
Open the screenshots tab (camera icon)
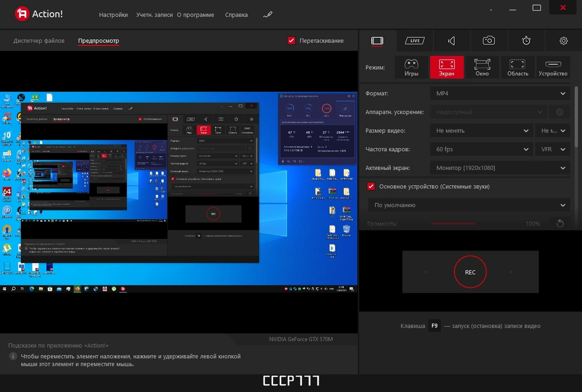(x=489, y=41)
